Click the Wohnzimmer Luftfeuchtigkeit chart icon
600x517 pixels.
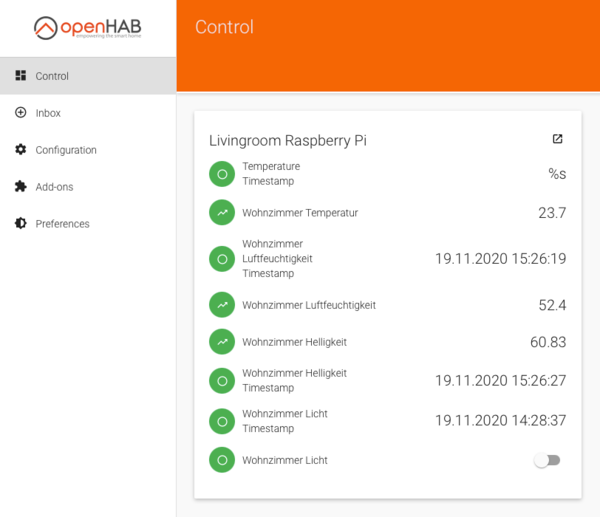click(x=222, y=305)
